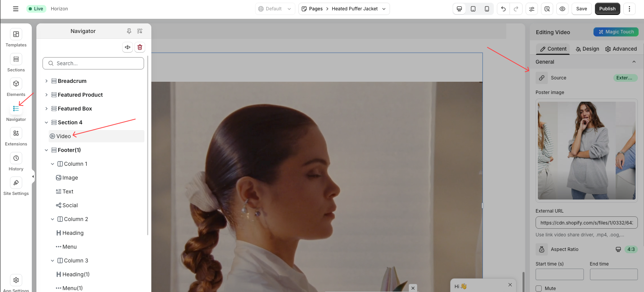This screenshot has height=292, width=644.
Task: Click the Source link icon
Action: click(x=542, y=78)
